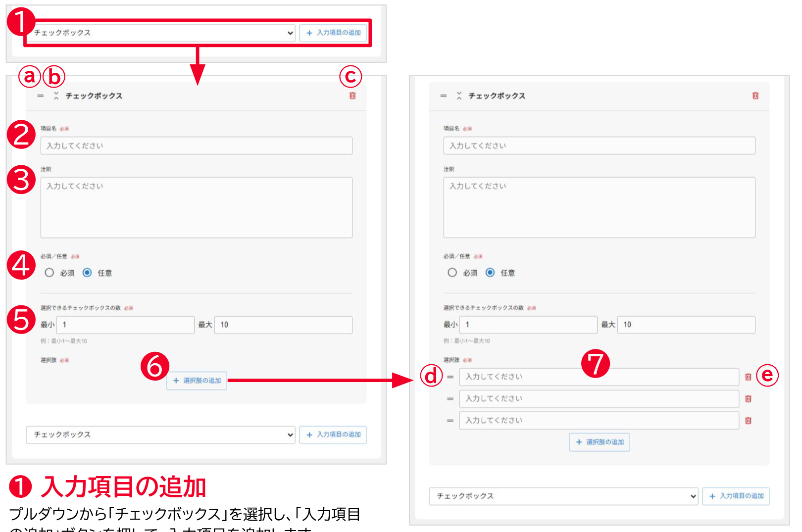Collapse the right form's チェックボックス section

pos(459,96)
